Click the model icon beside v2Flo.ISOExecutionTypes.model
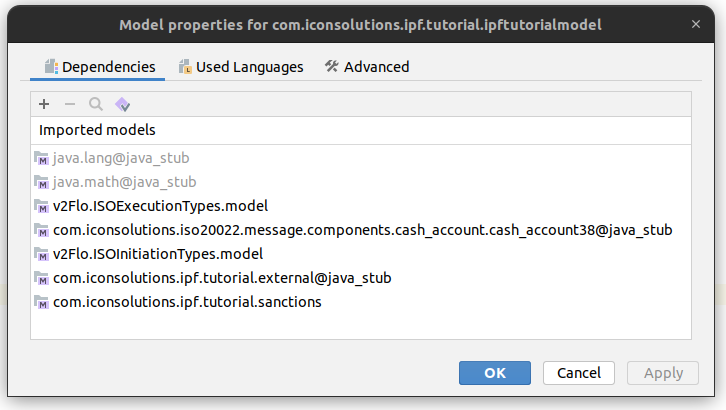The image size is (726, 410). [x=42, y=206]
